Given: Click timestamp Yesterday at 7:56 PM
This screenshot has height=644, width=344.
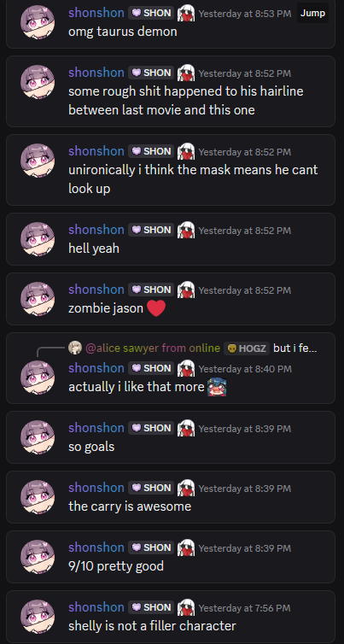Looking at the screenshot, I should [245, 608].
